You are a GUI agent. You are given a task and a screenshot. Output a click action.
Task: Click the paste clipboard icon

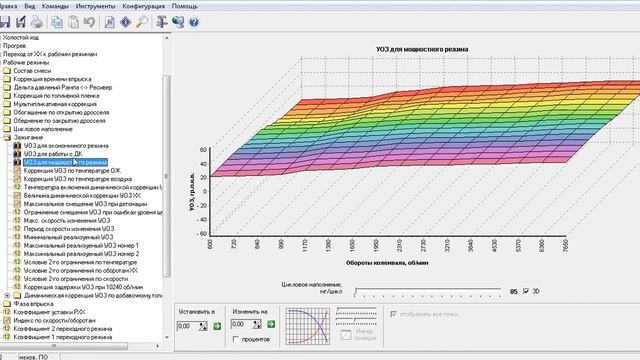(x=73, y=22)
